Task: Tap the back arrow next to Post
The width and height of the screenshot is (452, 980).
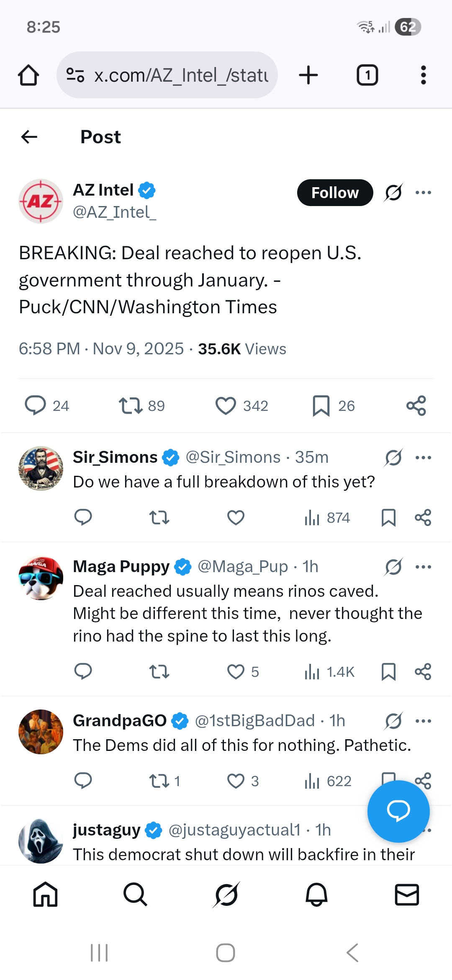Action: point(29,137)
